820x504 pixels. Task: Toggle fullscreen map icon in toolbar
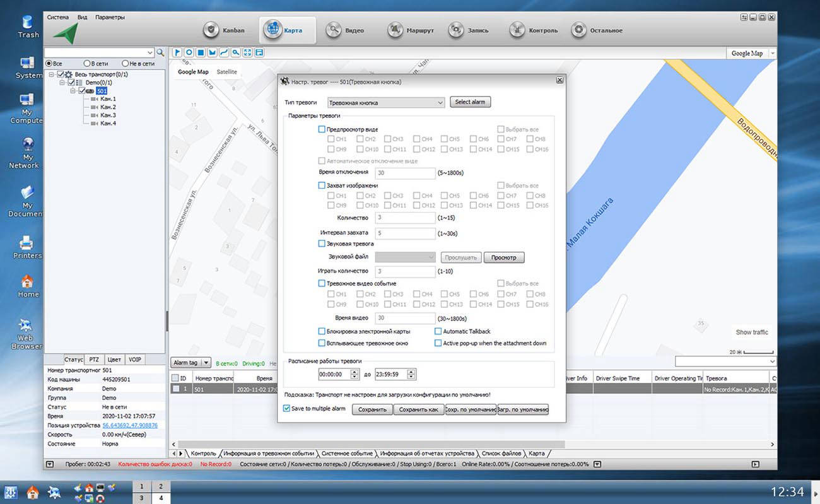[x=247, y=52]
